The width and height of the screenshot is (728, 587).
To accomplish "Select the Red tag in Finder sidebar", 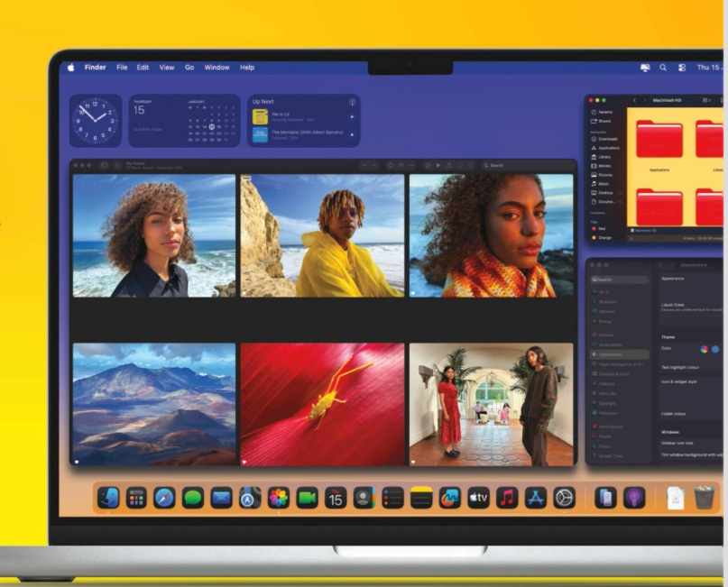I will [x=598, y=228].
